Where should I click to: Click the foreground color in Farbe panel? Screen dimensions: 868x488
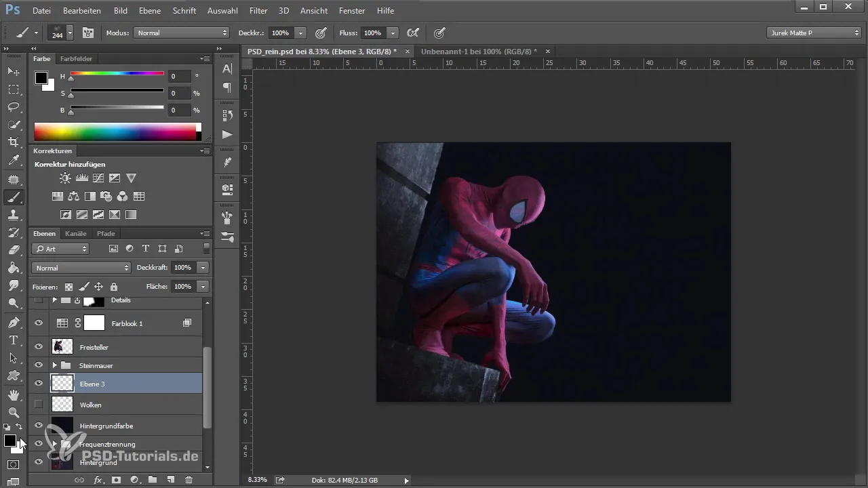coord(41,77)
